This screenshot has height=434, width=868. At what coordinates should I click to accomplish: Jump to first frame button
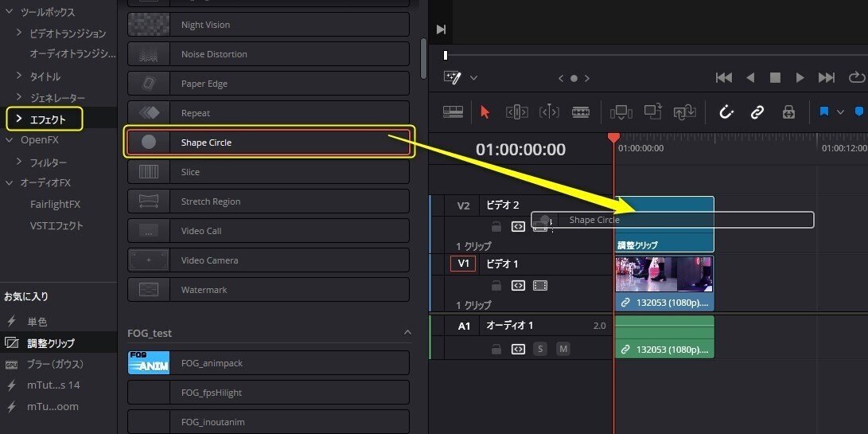723,78
